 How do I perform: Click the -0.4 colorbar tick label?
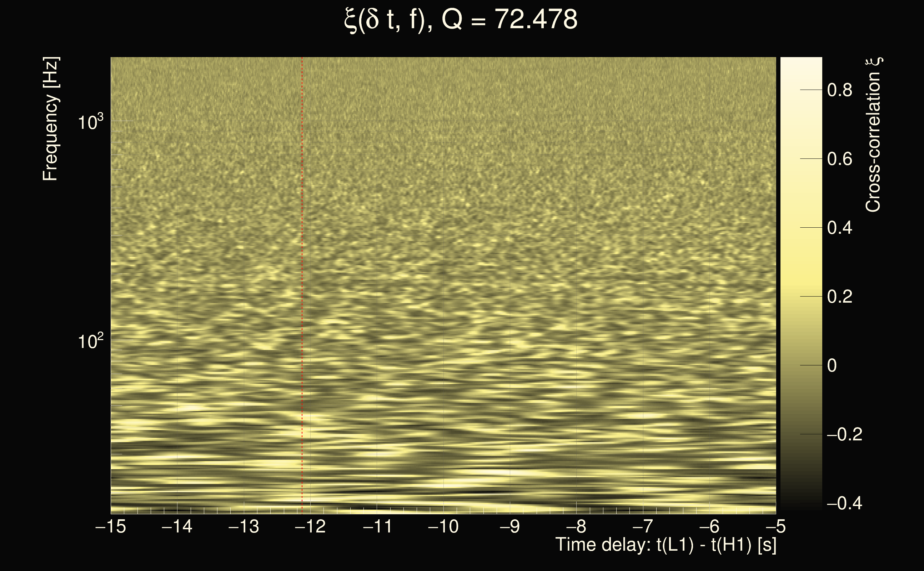(x=844, y=504)
